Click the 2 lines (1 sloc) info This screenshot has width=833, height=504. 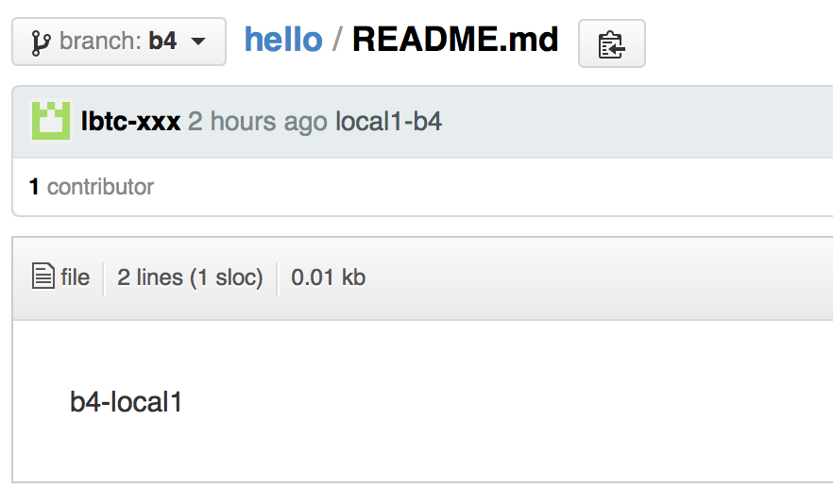[190, 277]
